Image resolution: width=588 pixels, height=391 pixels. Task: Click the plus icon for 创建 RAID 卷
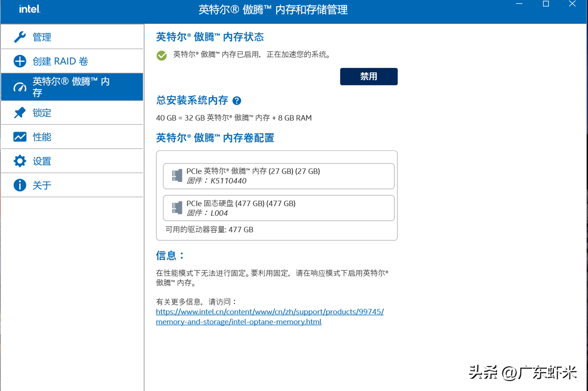click(x=20, y=61)
